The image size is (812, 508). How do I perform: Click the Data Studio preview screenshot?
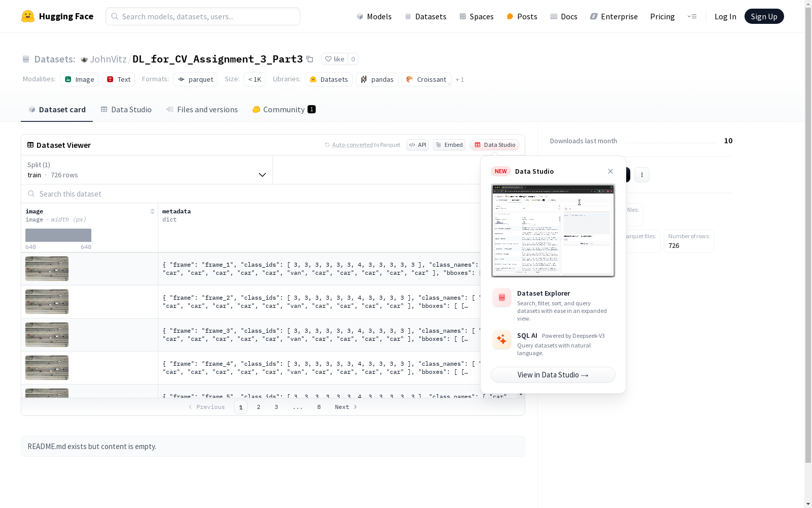(553, 231)
